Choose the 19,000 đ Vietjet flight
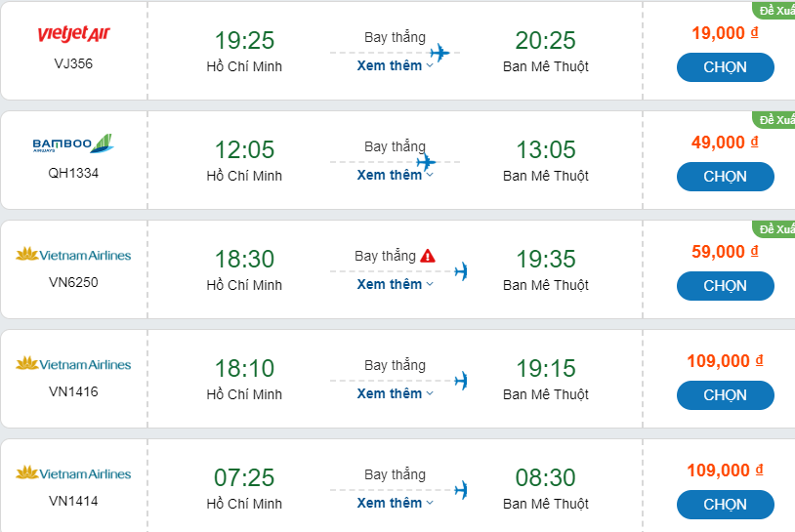The width and height of the screenshot is (795, 532). [x=725, y=67]
